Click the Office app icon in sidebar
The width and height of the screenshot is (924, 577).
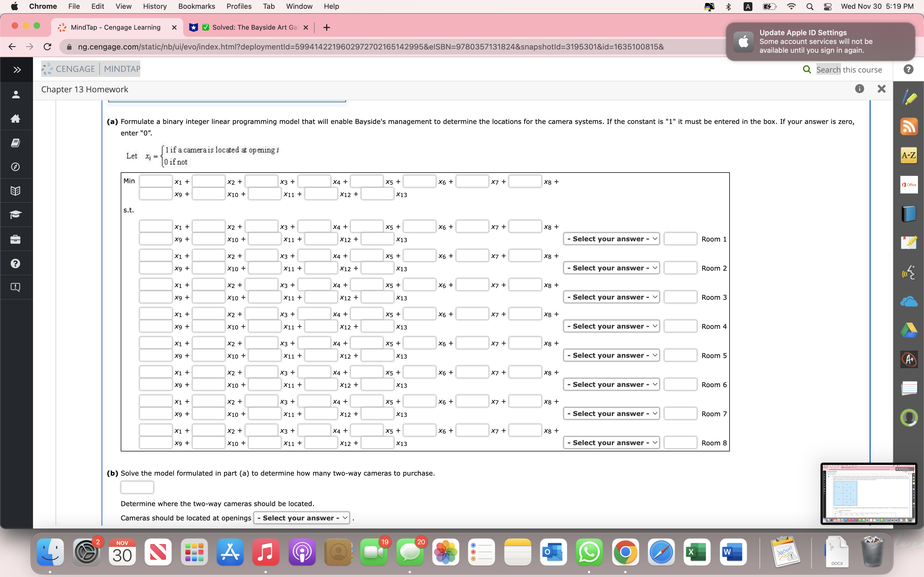coord(909,185)
